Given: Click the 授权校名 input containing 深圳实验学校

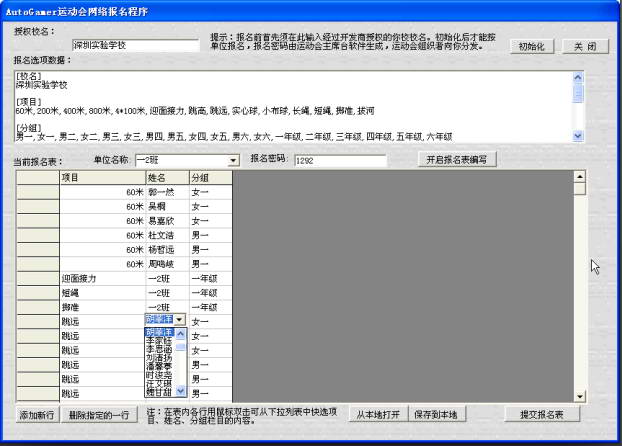Looking at the screenshot, I should tap(136, 45).
